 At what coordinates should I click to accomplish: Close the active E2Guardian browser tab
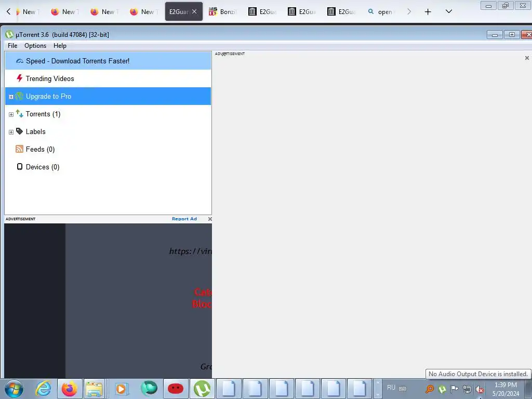pyautogui.click(x=194, y=11)
